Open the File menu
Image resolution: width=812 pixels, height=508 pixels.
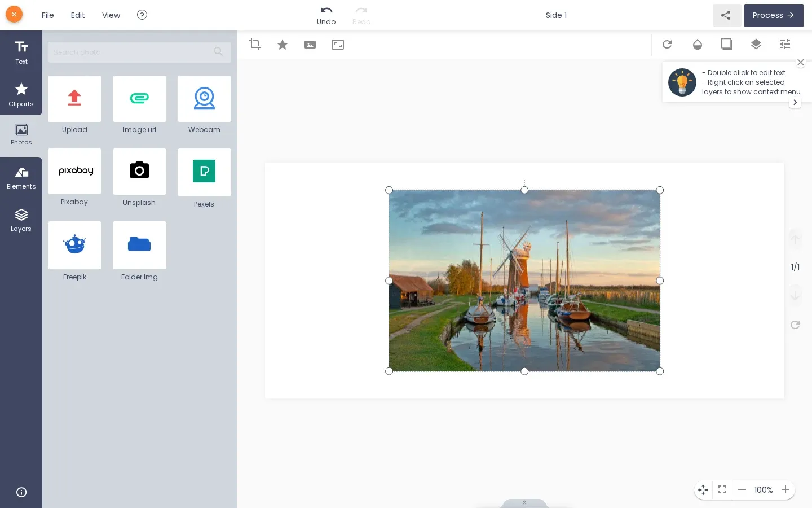pyautogui.click(x=47, y=15)
